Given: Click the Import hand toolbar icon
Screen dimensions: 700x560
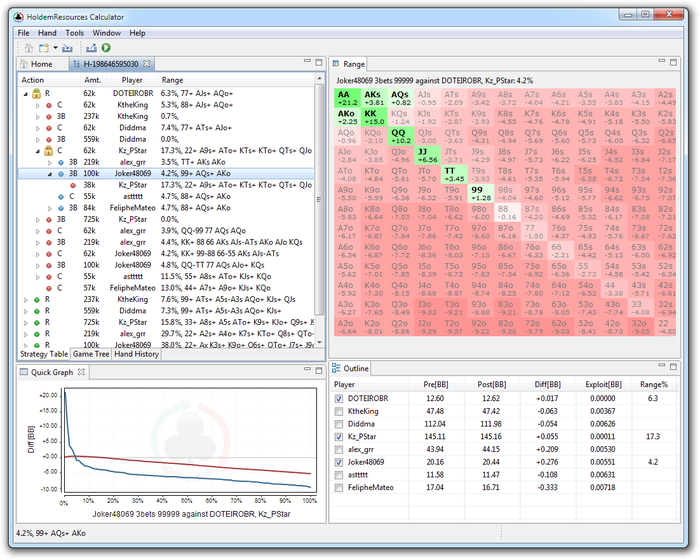Looking at the screenshot, I should (67, 48).
